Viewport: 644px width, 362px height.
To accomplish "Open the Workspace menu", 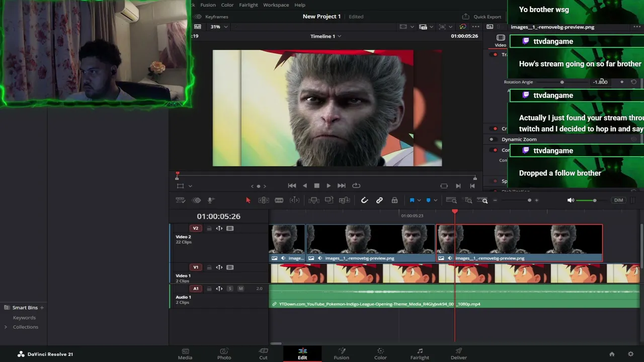I will (276, 5).
